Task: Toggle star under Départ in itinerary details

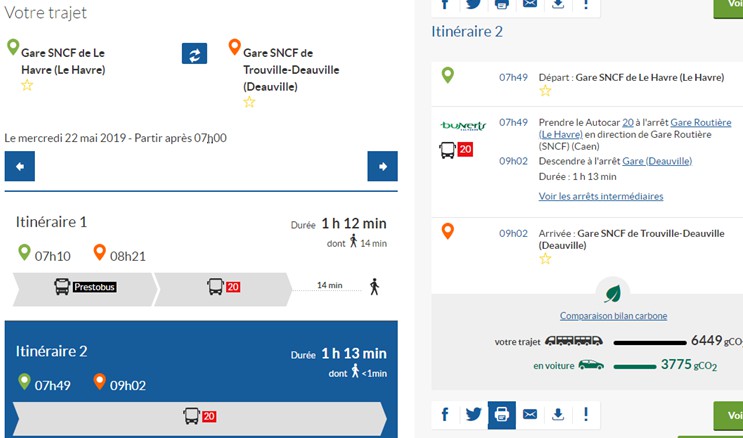Action: (x=545, y=91)
